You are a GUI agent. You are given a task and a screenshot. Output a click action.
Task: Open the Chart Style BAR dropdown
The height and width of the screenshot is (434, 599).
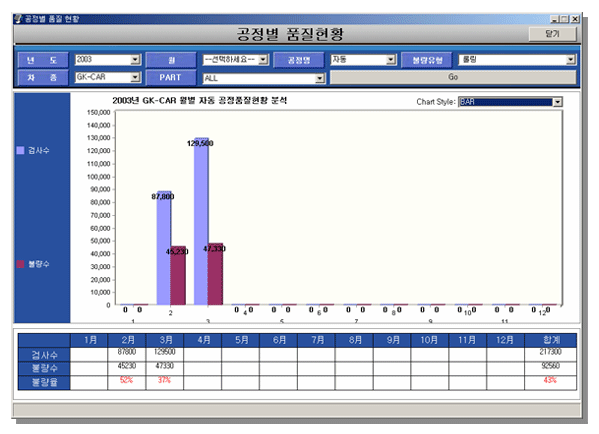558,102
